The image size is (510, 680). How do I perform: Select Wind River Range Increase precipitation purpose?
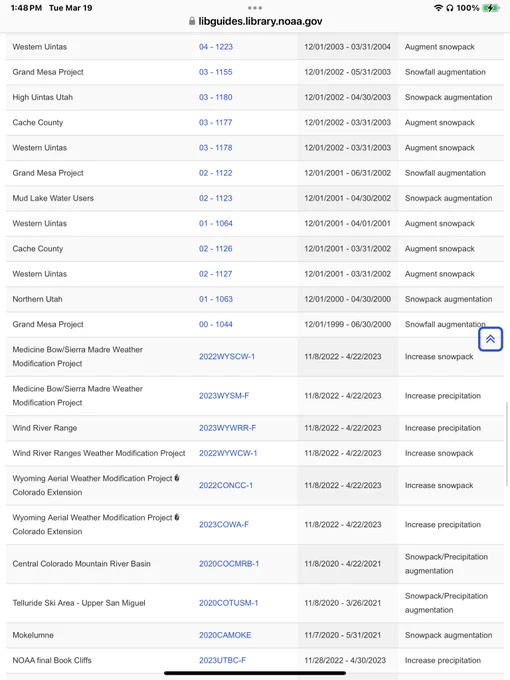click(443, 428)
